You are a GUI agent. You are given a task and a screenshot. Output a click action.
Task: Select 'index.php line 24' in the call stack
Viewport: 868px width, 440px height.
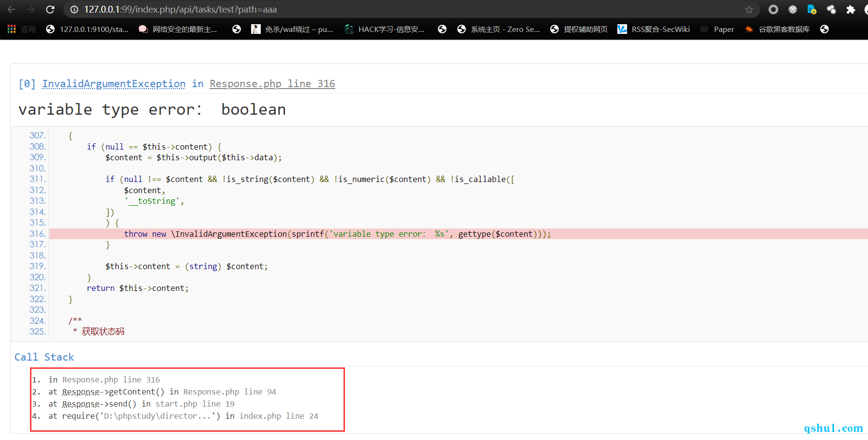279,416
